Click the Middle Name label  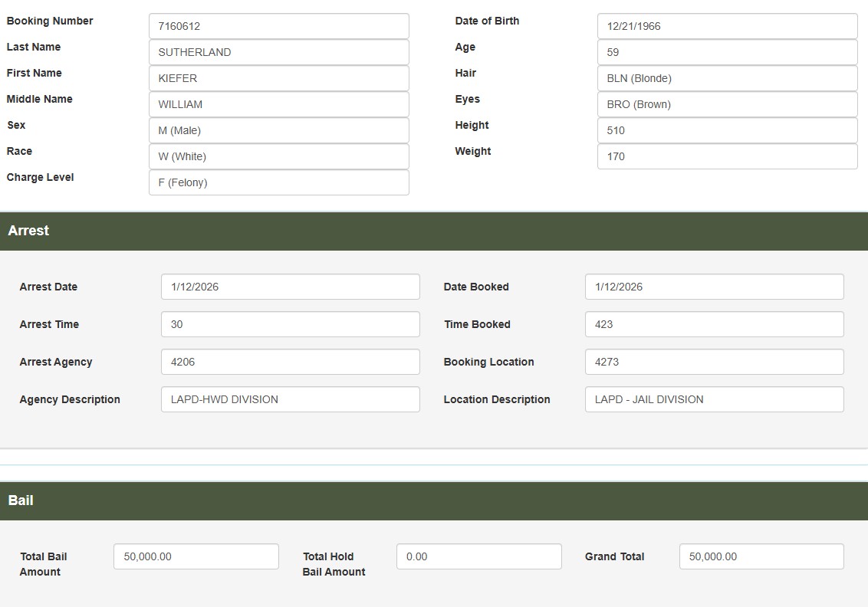pyautogui.click(x=39, y=99)
